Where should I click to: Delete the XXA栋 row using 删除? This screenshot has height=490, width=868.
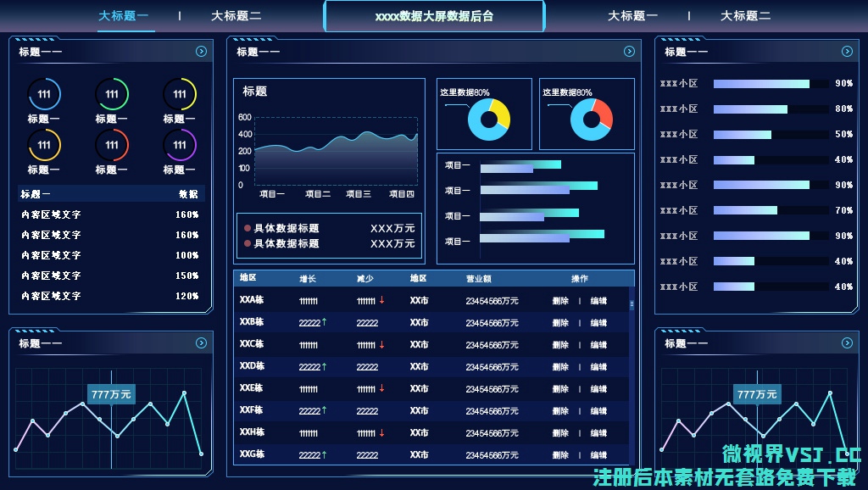560,301
